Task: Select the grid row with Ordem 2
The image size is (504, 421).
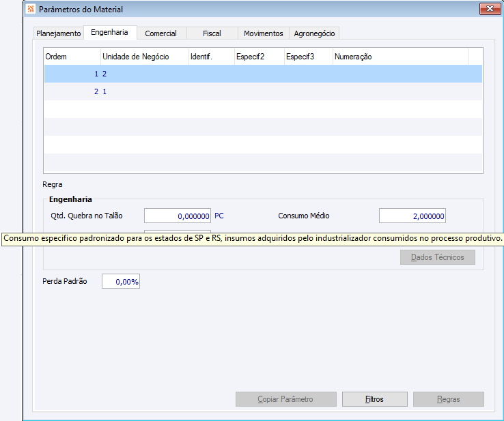Action: point(263,91)
